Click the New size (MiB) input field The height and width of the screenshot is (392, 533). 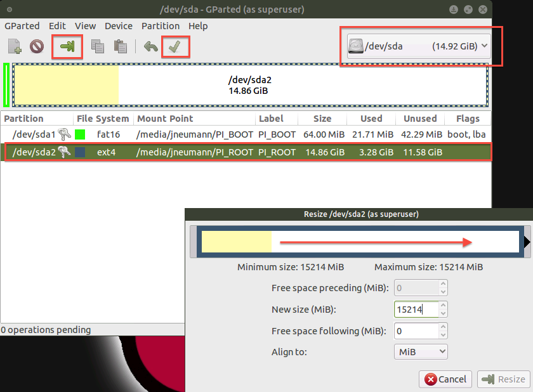pos(416,309)
